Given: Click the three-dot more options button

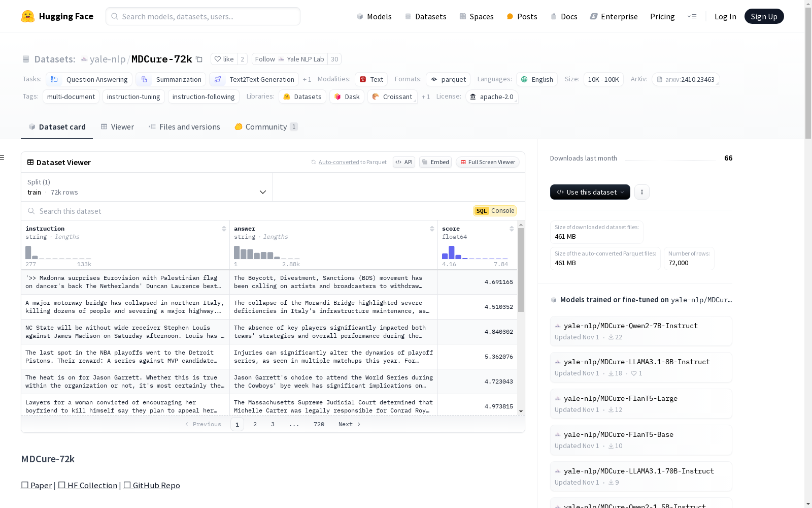Looking at the screenshot, I should (x=642, y=192).
